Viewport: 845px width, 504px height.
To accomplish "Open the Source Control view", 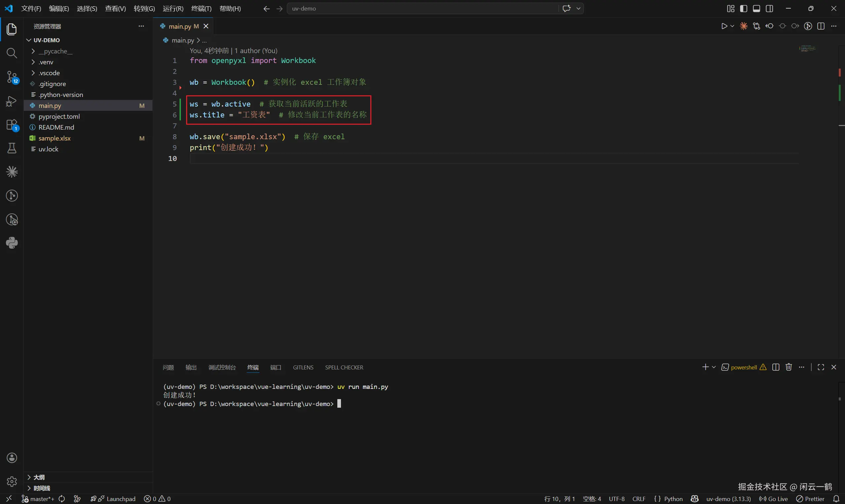I will tap(12, 77).
